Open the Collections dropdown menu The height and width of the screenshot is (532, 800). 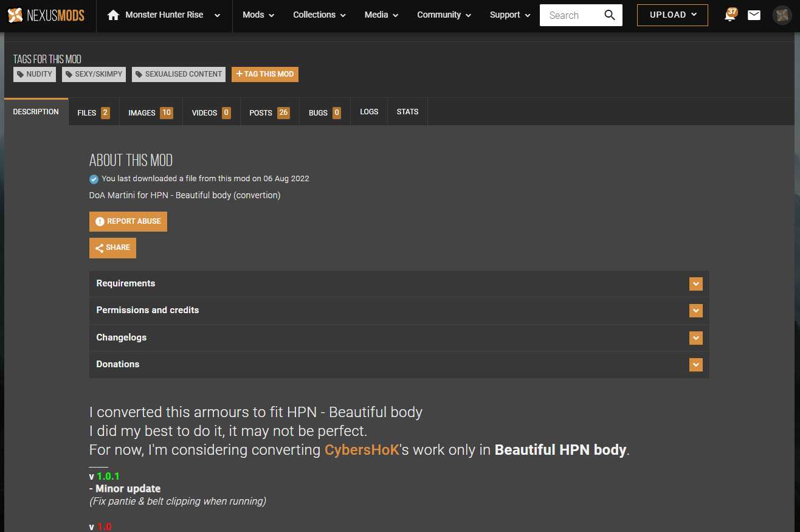tap(319, 15)
